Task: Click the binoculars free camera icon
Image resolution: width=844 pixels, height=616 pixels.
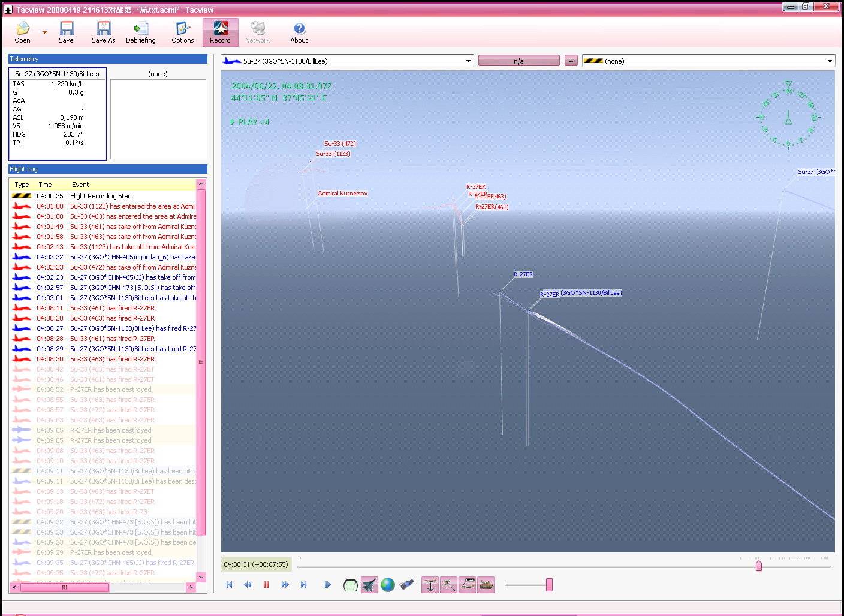Action: click(x=406, y=585)
